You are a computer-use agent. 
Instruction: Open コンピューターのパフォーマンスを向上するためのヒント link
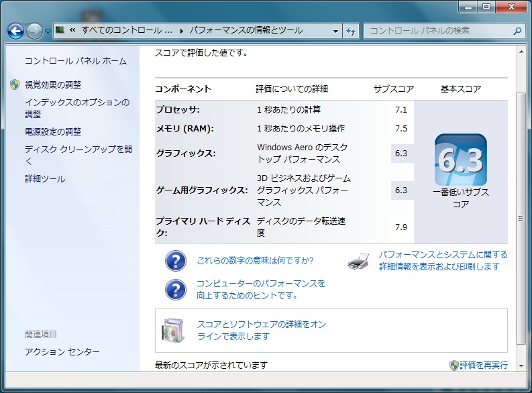click(x=260, y=289)
